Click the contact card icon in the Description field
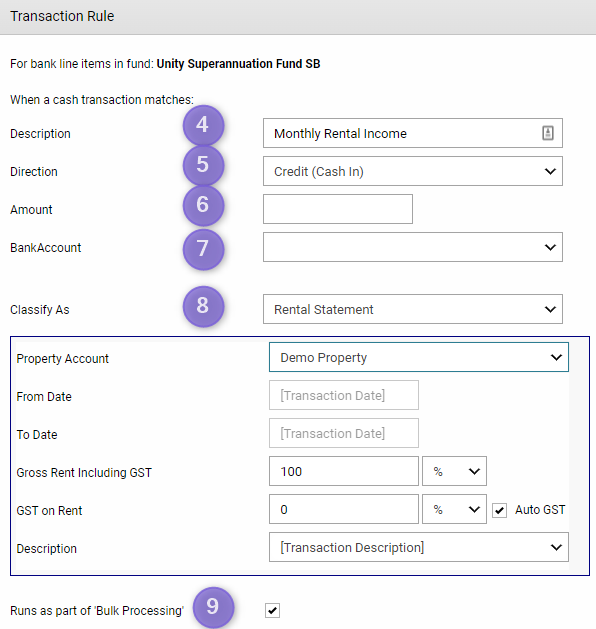Viewport: 596px width, 629px height. coord(548,133)
